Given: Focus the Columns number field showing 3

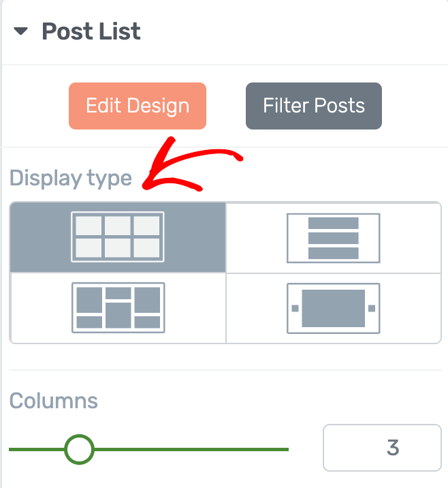Looking at the screenshot, I should click(x=382, y=448).
